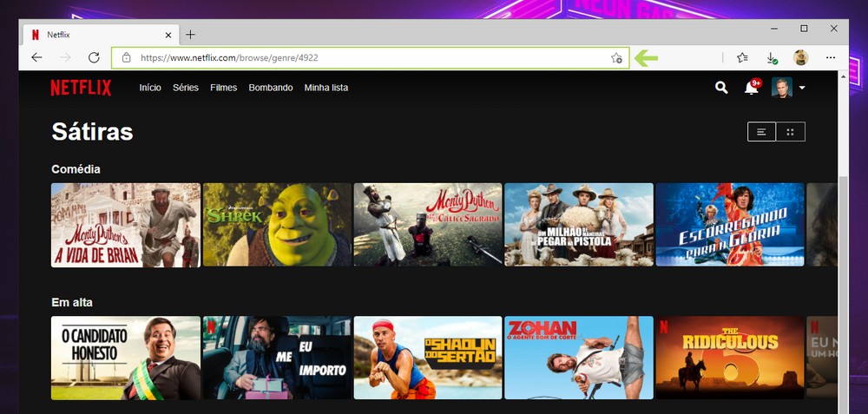This screenshot has width=868, height=414.
Task: Open O Candidato Honesto thumbnail
Action: click(126, 358)
